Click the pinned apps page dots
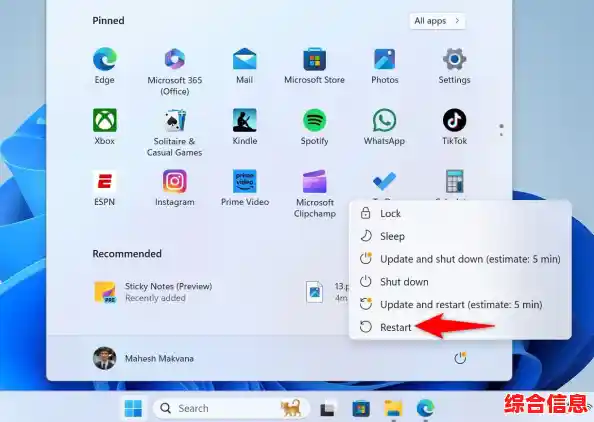Image resolution: width=594 pixels, height=422 pixels. (x=502, y=130)
